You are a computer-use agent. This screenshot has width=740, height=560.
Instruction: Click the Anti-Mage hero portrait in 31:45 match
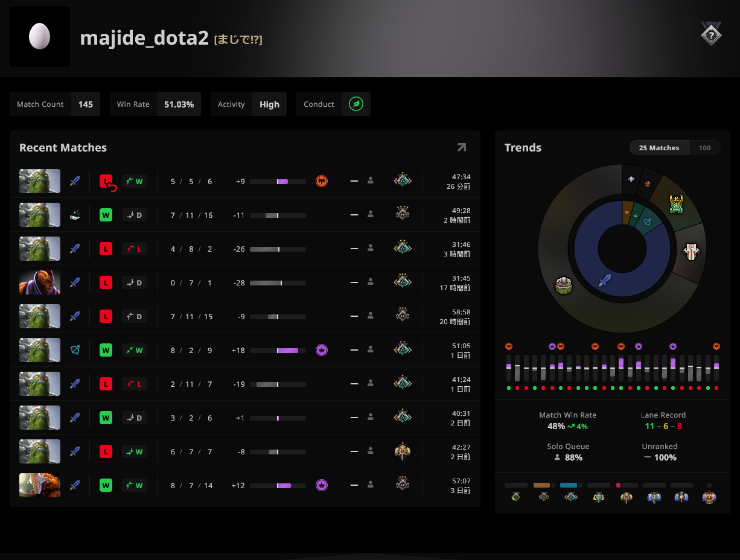tap(40, 282)
